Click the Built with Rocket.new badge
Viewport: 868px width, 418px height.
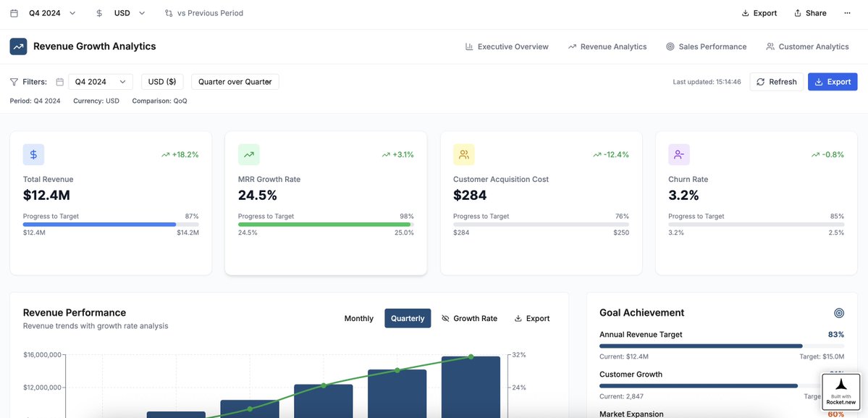[841, 392]
